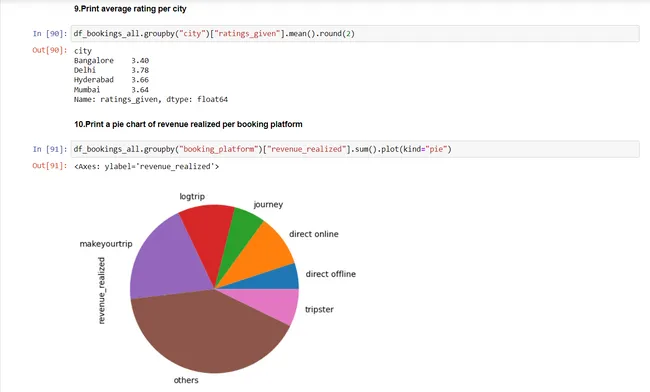Click the 'city' index label in output
Viewport: 650px width, 392px height.
tap(82, 51)
